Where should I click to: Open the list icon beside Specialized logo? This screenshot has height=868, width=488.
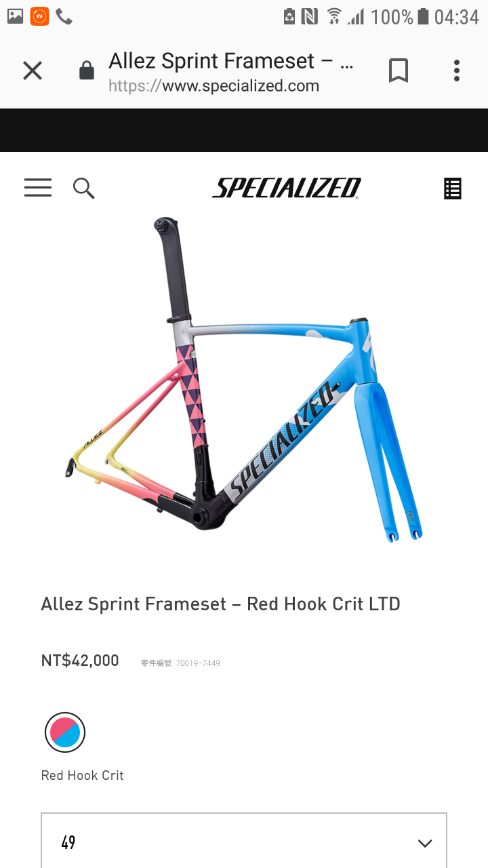(453, 189)
